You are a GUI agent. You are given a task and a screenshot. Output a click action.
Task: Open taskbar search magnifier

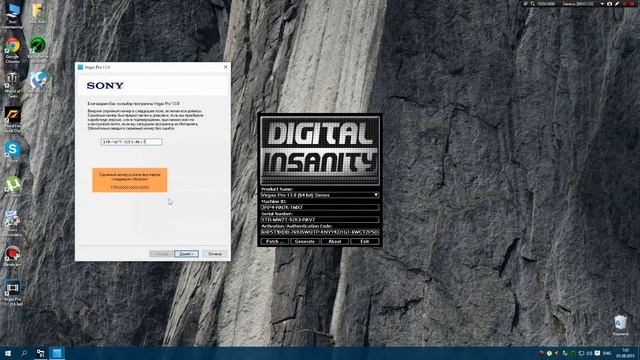(24, 353)
